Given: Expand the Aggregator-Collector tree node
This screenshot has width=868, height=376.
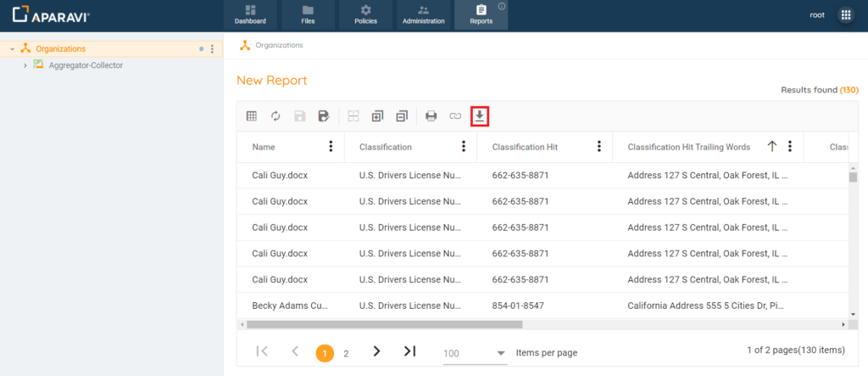Looking at the screenshot, I should tap(25, 65).
